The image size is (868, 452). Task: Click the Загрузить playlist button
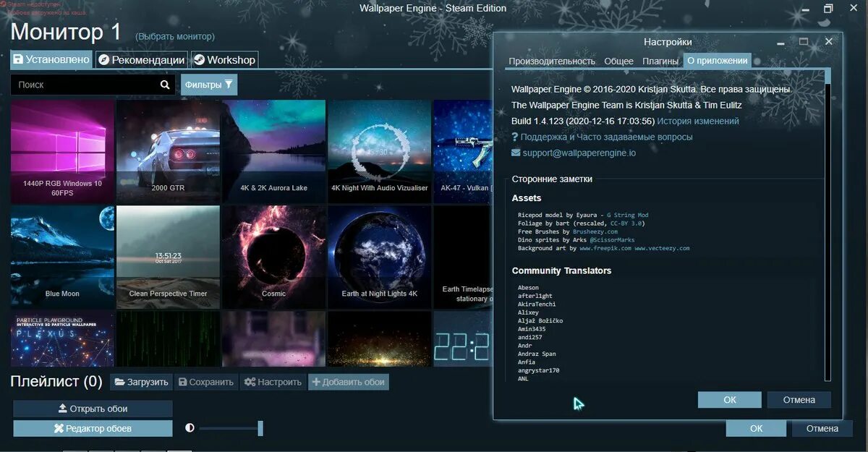point(142,382)
